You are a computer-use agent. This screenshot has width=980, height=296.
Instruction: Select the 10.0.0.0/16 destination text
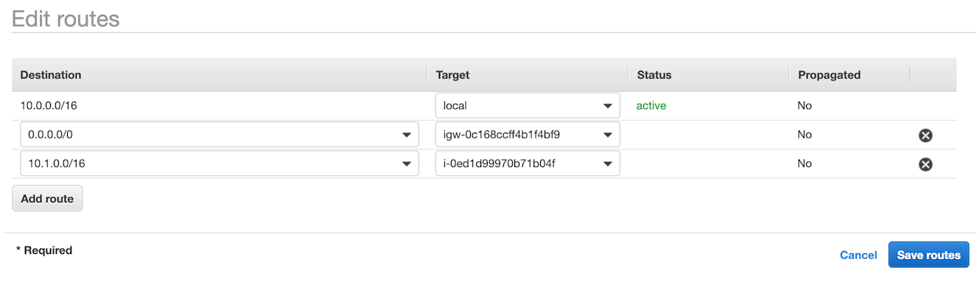49,106
